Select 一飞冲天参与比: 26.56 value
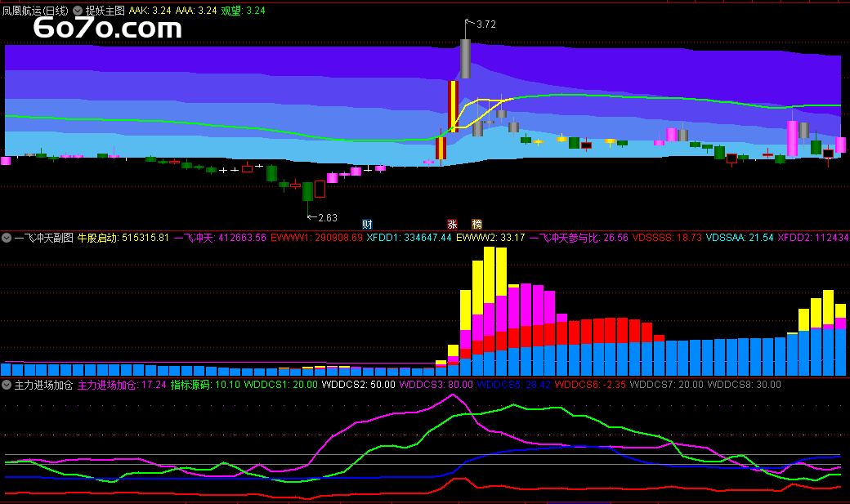Image resolution: width=850 pixels, height=504 pixels. (579, 238)
